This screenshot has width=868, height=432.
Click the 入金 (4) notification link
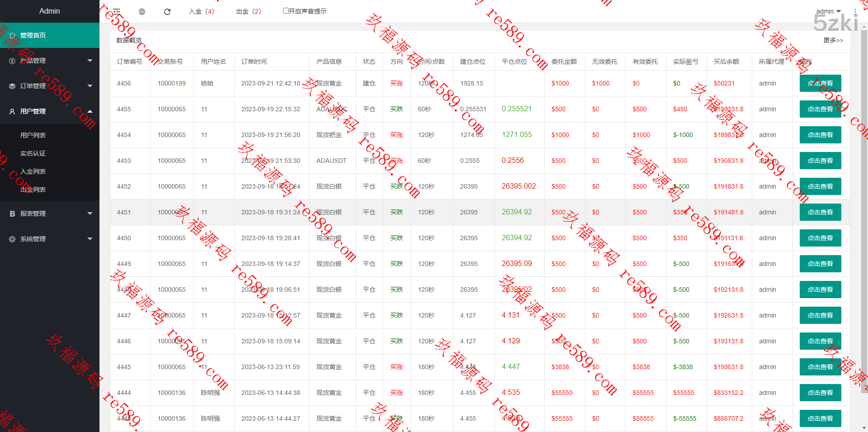(x=201, y=11)
